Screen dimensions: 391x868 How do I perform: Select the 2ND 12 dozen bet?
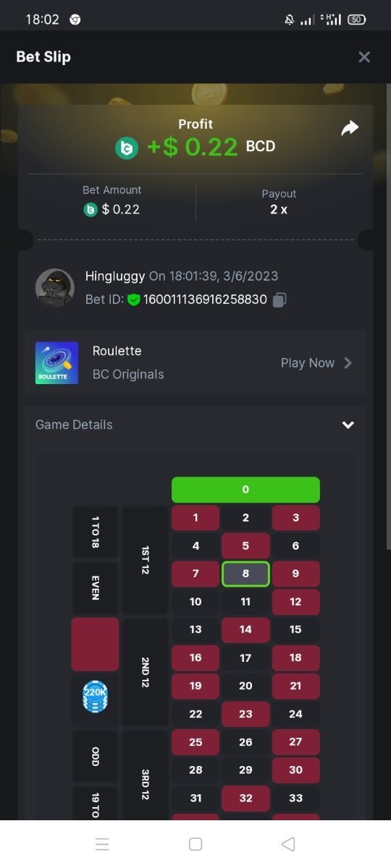(145, 672)
